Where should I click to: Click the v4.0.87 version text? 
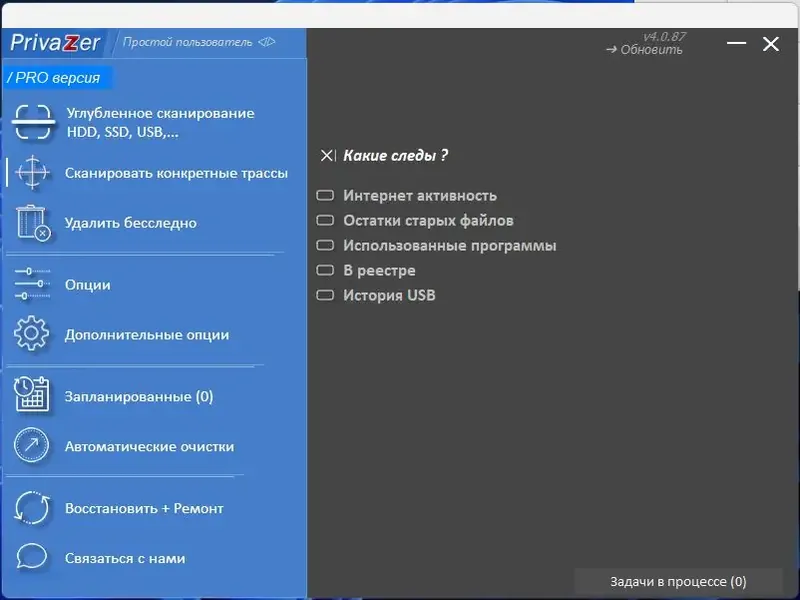pos(664,37)
